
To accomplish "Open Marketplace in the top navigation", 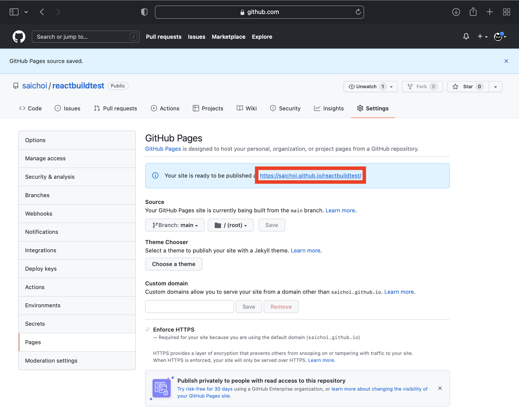I will point(228,37).
